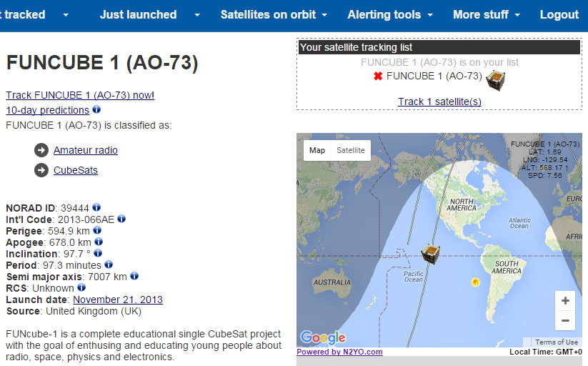This screenshot has height=366, width=588.
Task: Click the satellite cube icon on map
Action: (x=431, y=254)
